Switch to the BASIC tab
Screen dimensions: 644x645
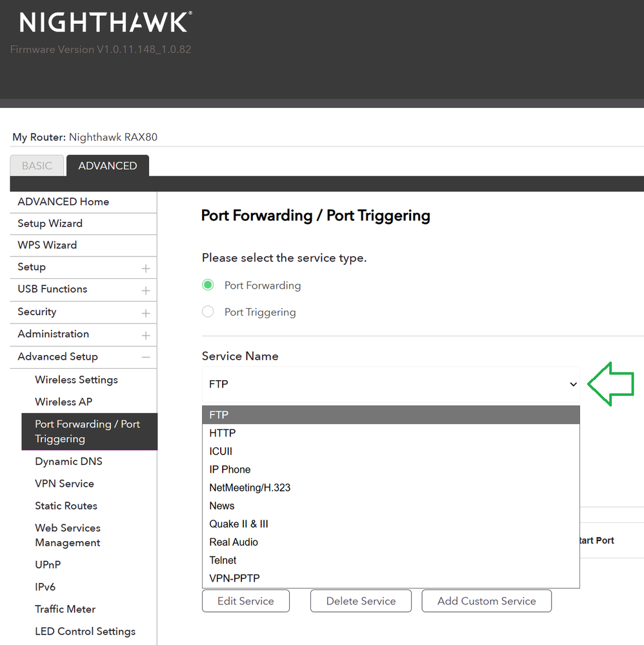(37, 166)
